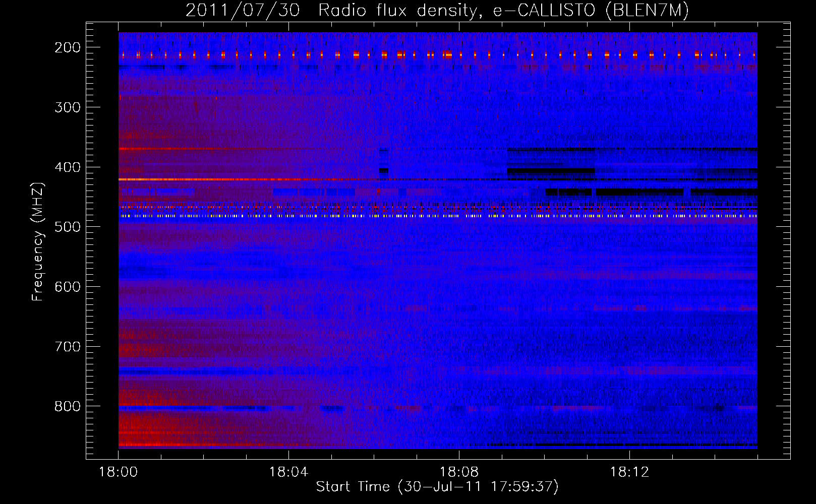Click the 18:00 time tick label
Viewport: 816px width, 504px height.
pos(119,472)
